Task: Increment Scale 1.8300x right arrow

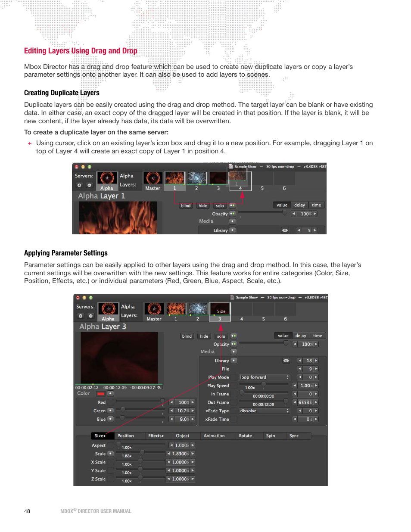Action: 193,454
